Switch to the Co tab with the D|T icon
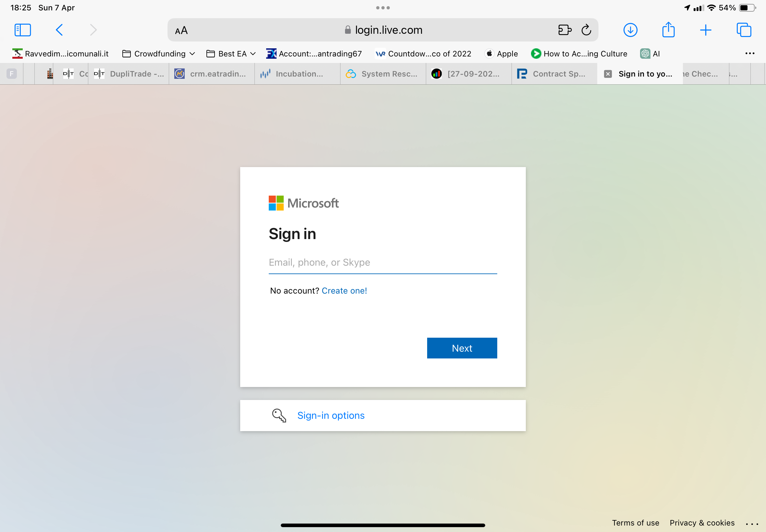This screenshot has width=766, height=532. click(71, 74)
